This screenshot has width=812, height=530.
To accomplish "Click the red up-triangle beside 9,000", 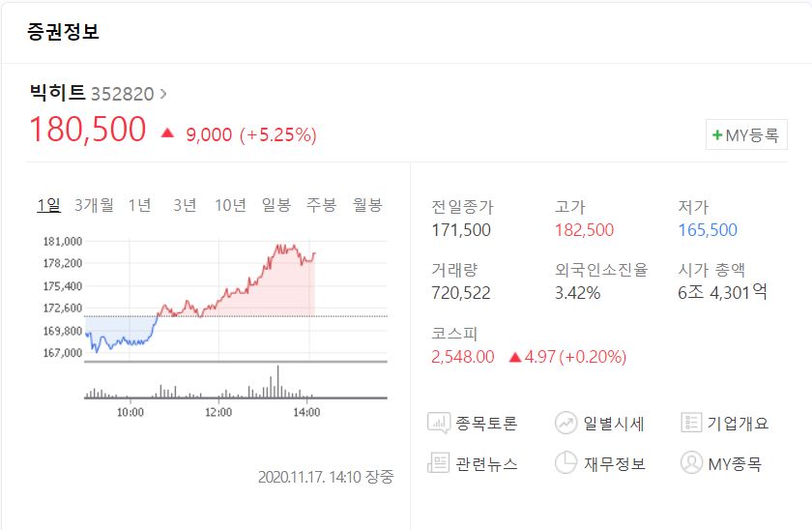I will 167,133.
